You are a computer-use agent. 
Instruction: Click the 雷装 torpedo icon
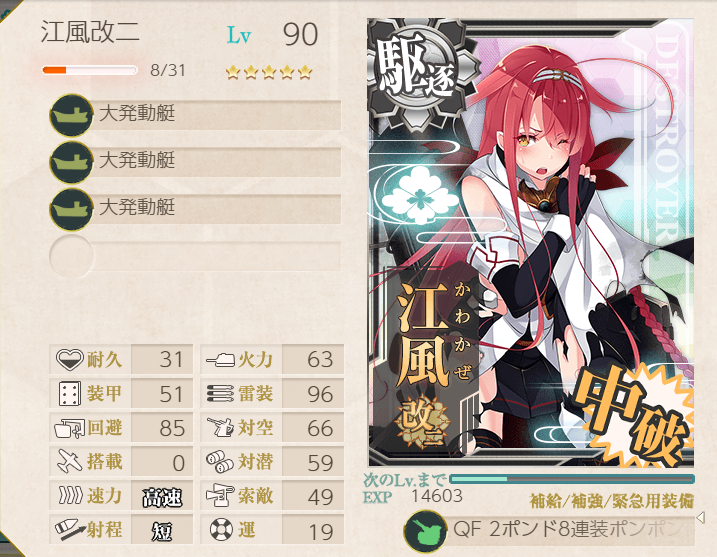pyautogui.click(x=221, y=393)
